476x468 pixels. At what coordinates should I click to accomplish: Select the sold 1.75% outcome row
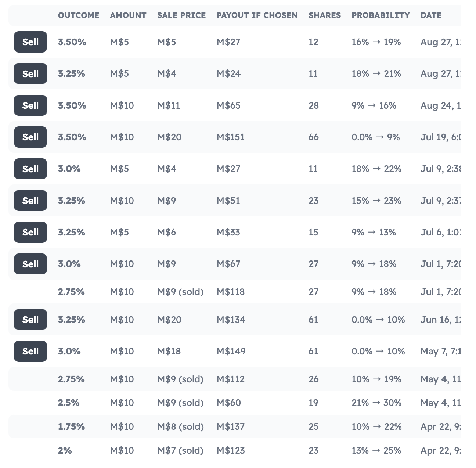coord(235,426)
